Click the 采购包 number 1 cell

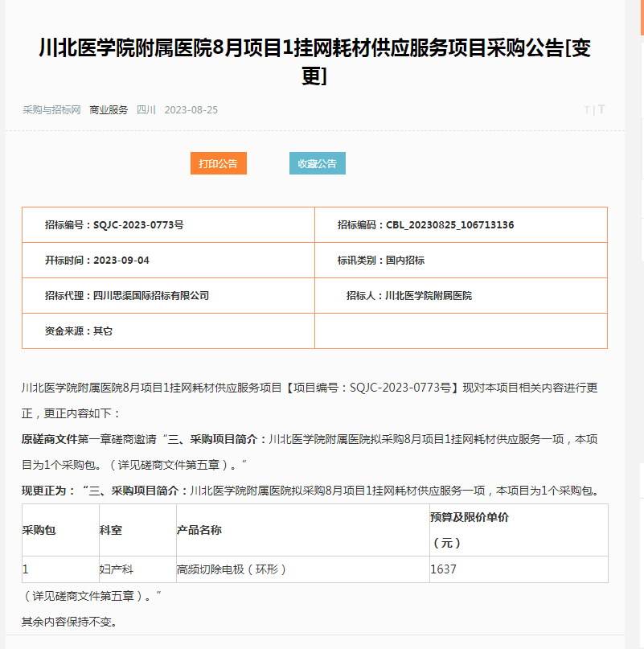click(60, 569)
